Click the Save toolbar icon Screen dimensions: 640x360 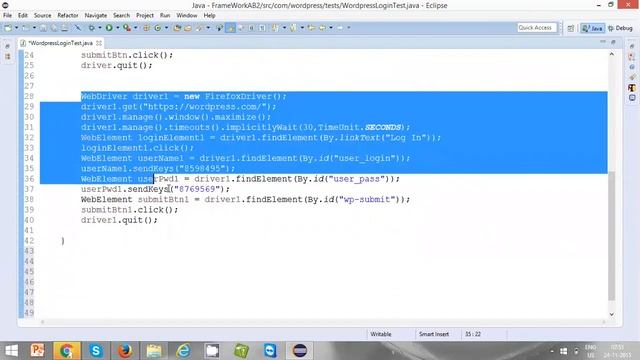pyautogui.click(x=43, y=28)
